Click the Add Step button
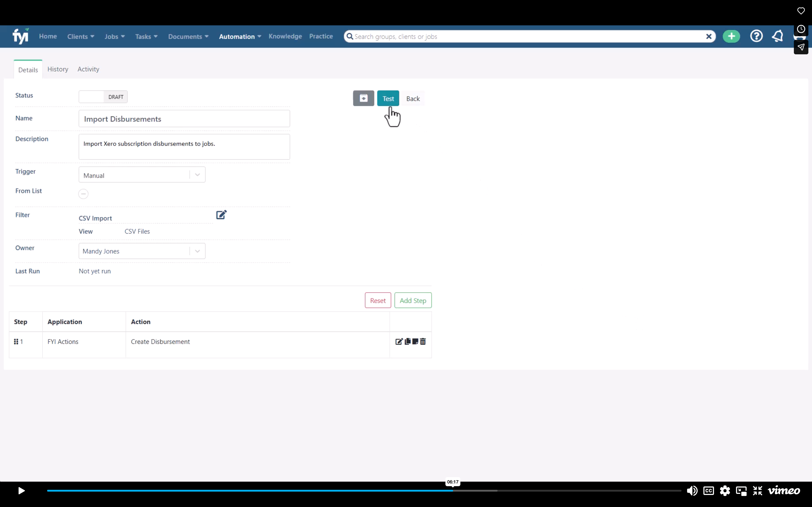Image resolution: width=812 pixels, height=507 pixels. tap(413, 300)
